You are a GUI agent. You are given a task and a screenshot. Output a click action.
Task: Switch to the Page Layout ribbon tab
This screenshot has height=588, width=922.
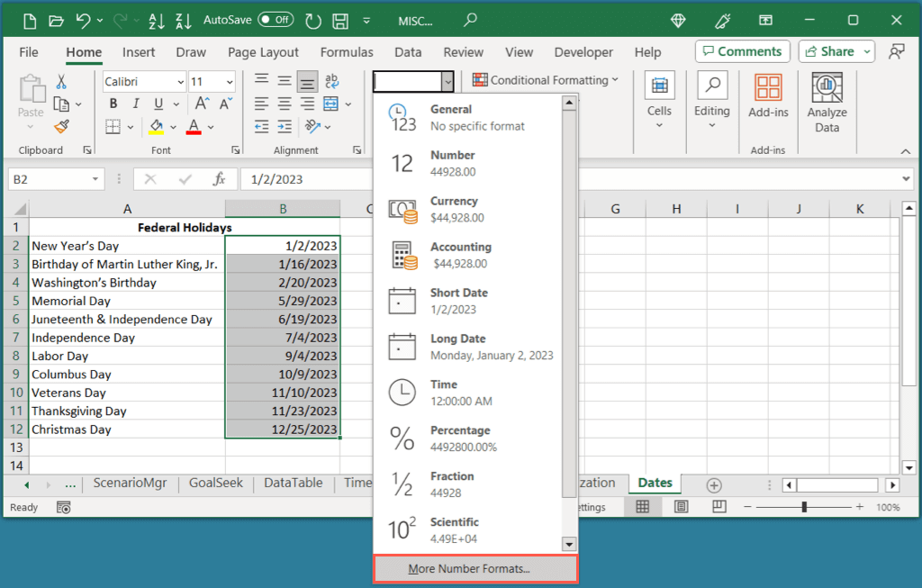point(263,52)
